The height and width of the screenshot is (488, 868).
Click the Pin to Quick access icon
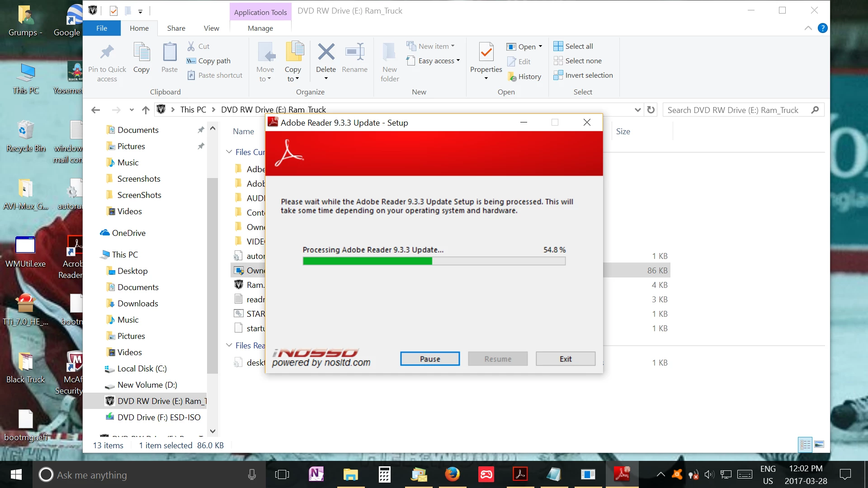point(107,52)
